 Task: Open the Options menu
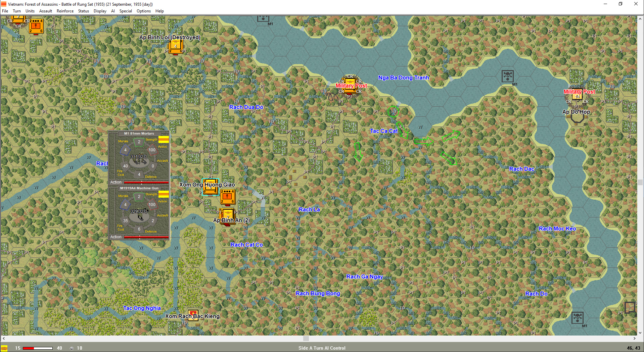[x=144, y=11]
